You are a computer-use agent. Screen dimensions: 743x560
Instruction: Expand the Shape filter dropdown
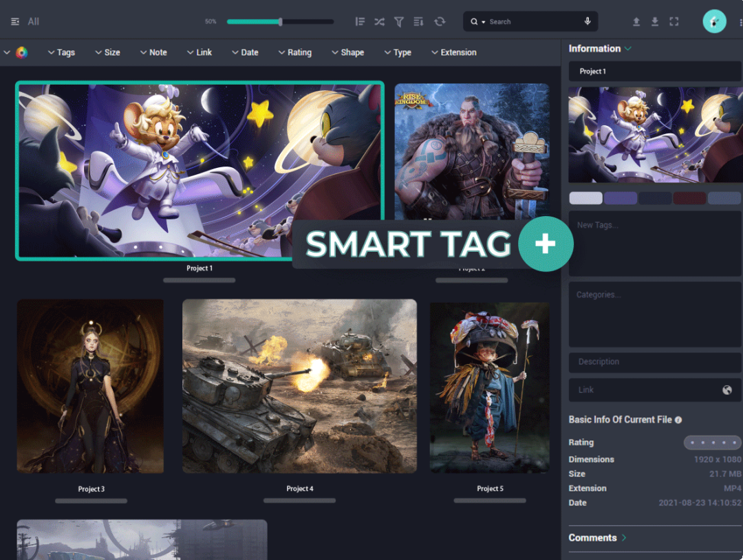pyautogui.click(x=348, y=52)
